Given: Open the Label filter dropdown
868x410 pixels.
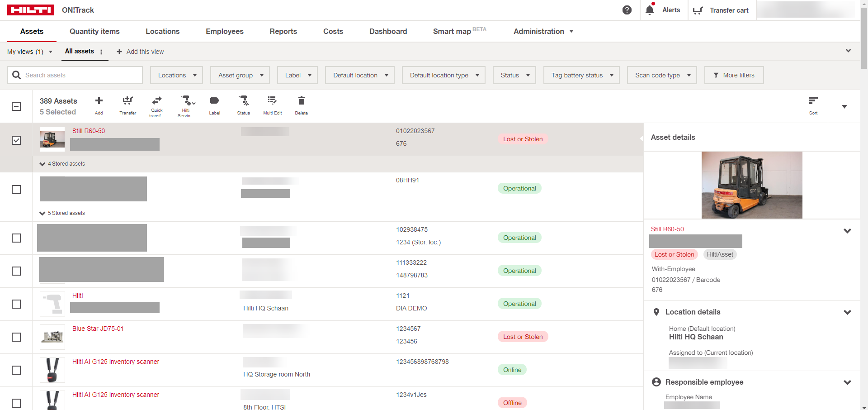Looking at the screenshot, I should 297,75.
